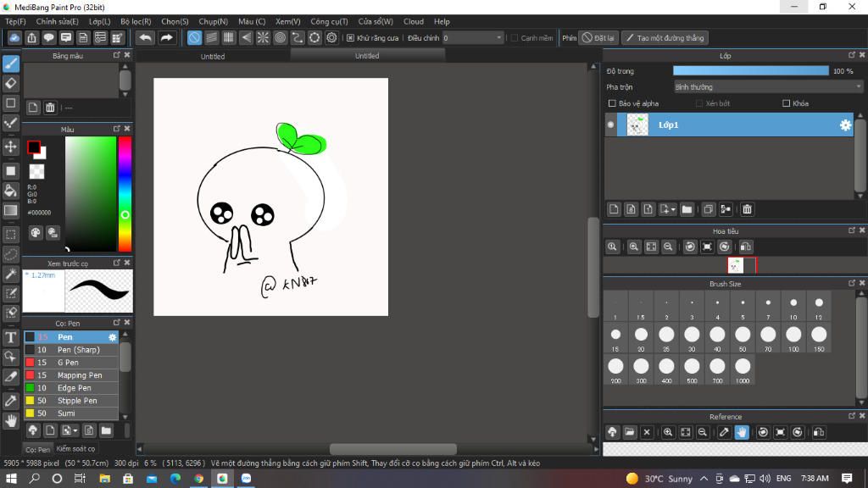Click the Redo arrow in toolbar
The height and width of the screenshot is (488, 868).
(x=166, y=37)
